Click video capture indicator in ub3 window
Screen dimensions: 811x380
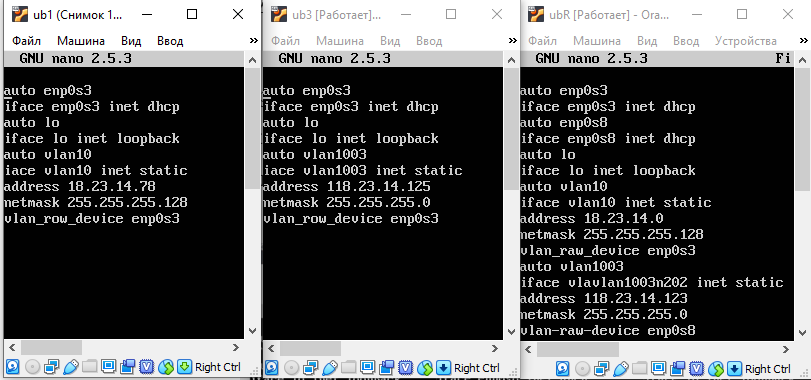tap(386, 368)
